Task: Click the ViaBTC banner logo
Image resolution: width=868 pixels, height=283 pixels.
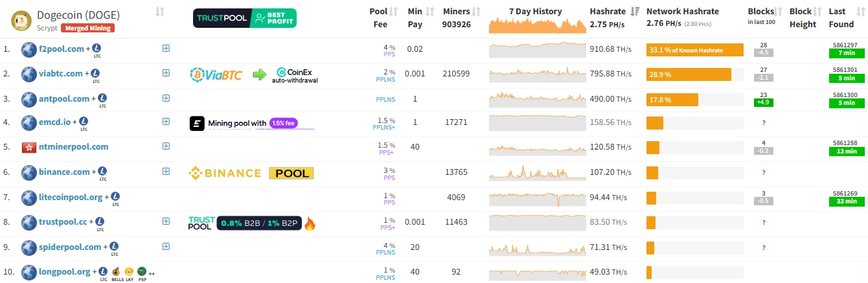Action: pyautogui.click(x=216, y=74)
